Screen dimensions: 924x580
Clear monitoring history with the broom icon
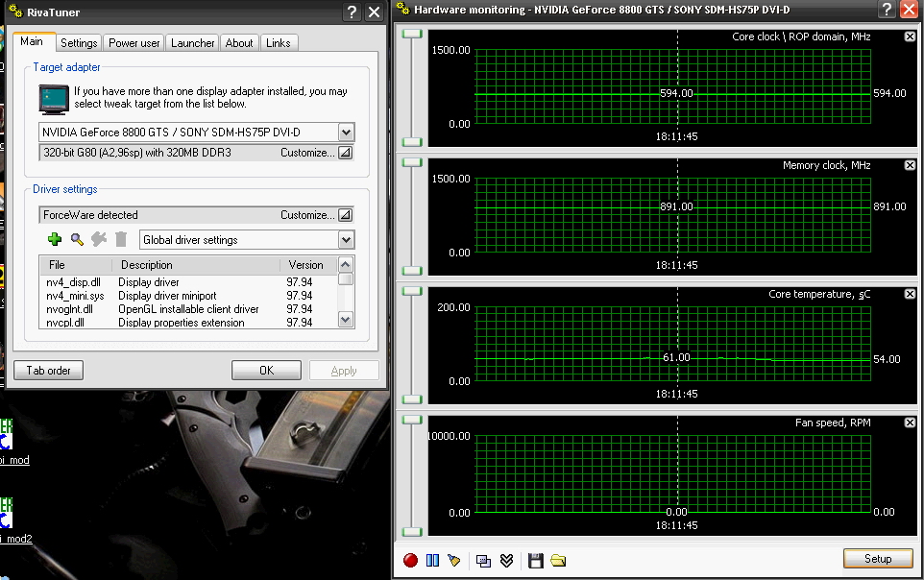453,560
